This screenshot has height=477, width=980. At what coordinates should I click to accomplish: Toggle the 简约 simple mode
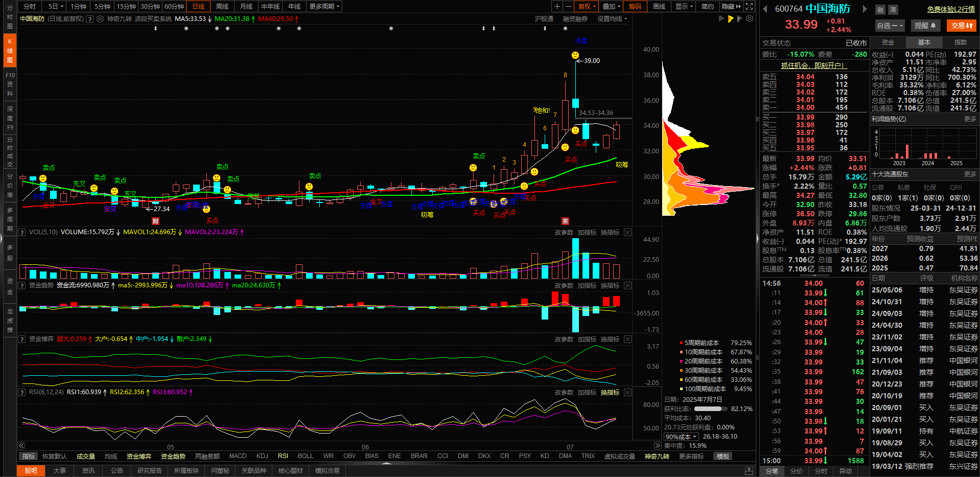point(708,7)
